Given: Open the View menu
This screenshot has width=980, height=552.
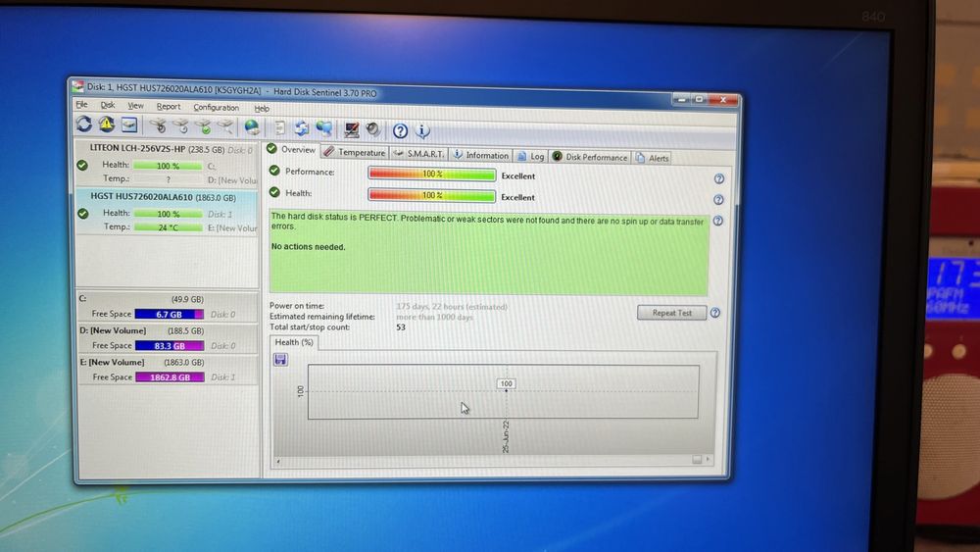Looking at the screenshot, I should click(135, 106).
